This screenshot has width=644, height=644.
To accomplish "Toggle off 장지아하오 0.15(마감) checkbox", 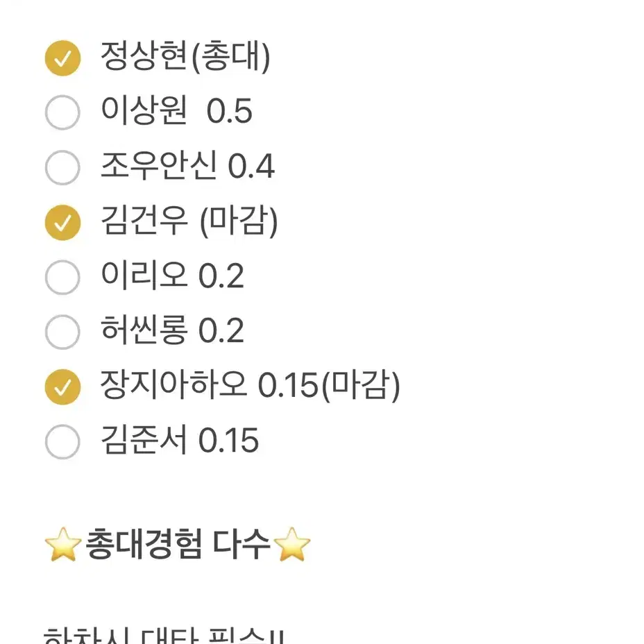I will [x=62, y=387].
